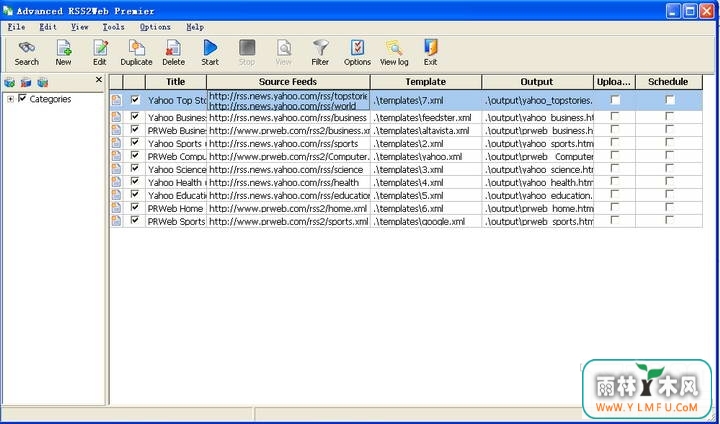
Task: Toggle the Categories tree checkbox
Action: 22,98
